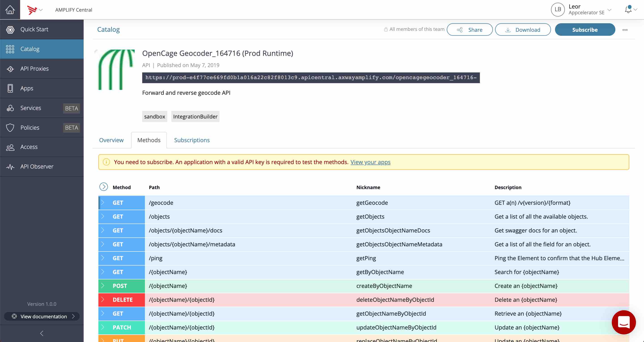Image resolution: width=644 pixels, height=342 pixels.
Task: Click the getObjectsObjectNameMetadata nickname
Action: 399,244
